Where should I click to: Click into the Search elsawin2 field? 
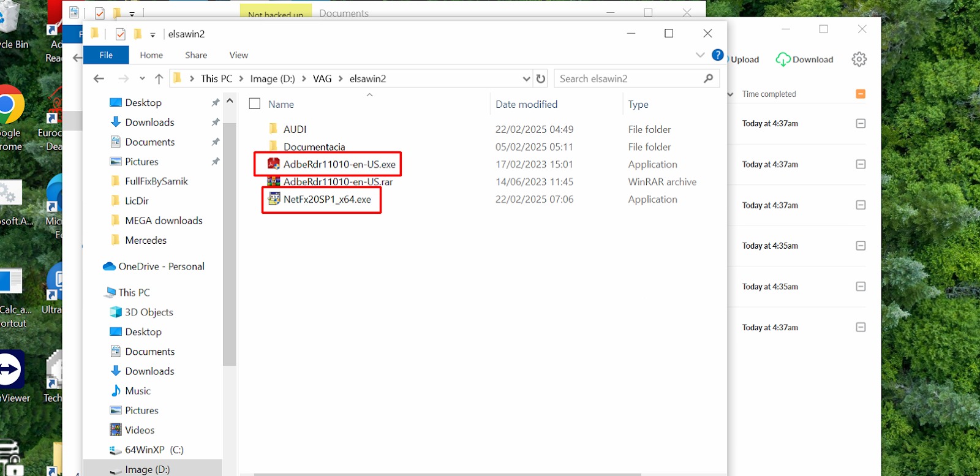[628, 78]
